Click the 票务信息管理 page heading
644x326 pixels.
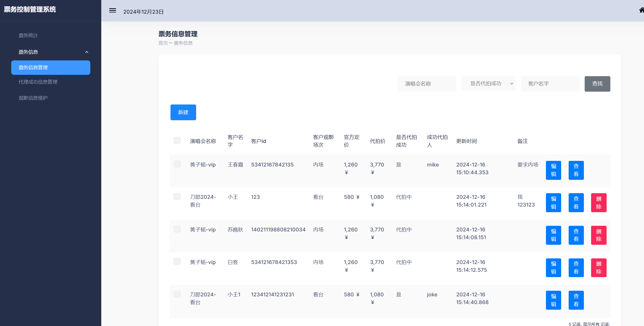(x=178, y=34)
